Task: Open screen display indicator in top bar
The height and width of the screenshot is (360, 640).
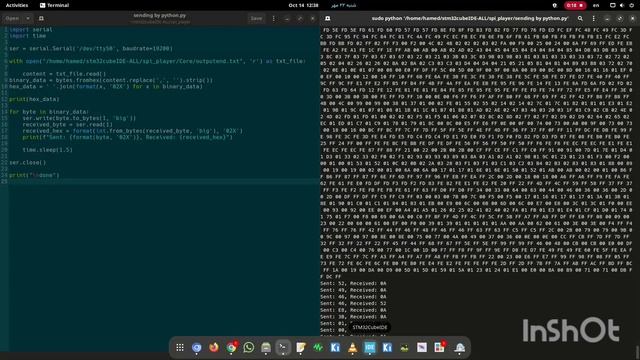Action: coord(612,5)
